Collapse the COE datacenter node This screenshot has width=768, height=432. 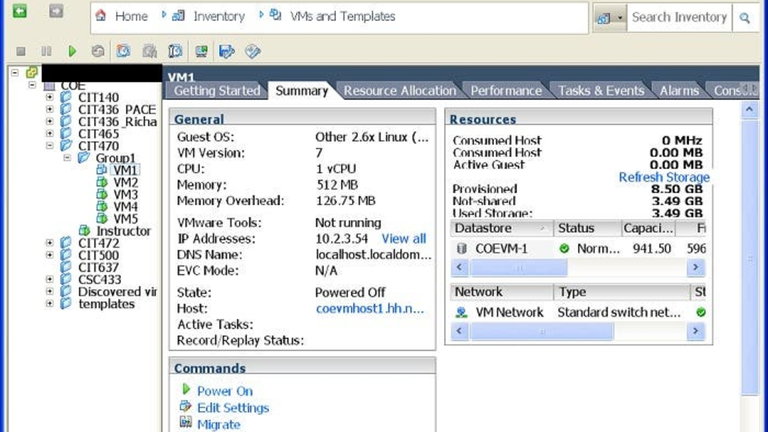click(32, 85)
